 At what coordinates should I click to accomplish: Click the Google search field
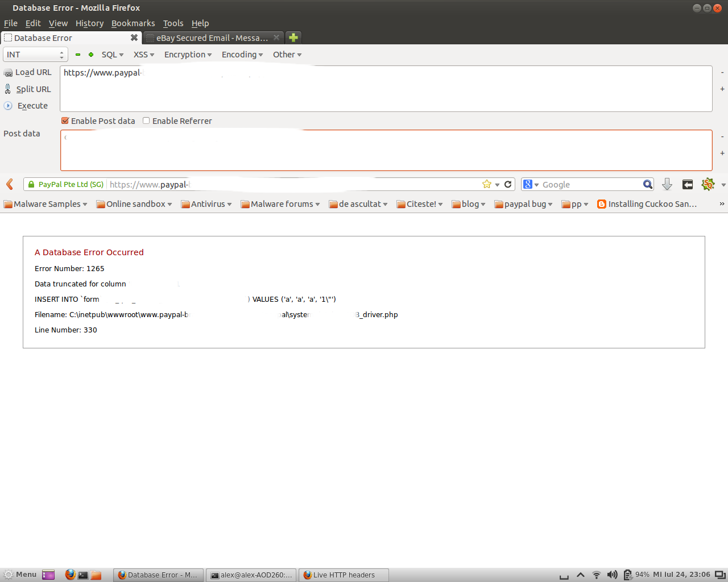click(x=591, y=185)
